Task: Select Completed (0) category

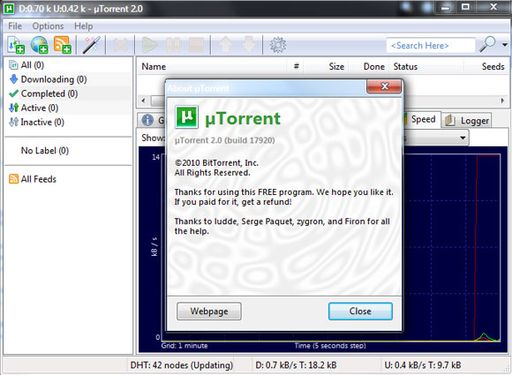Action: click(x=43, y=94)
